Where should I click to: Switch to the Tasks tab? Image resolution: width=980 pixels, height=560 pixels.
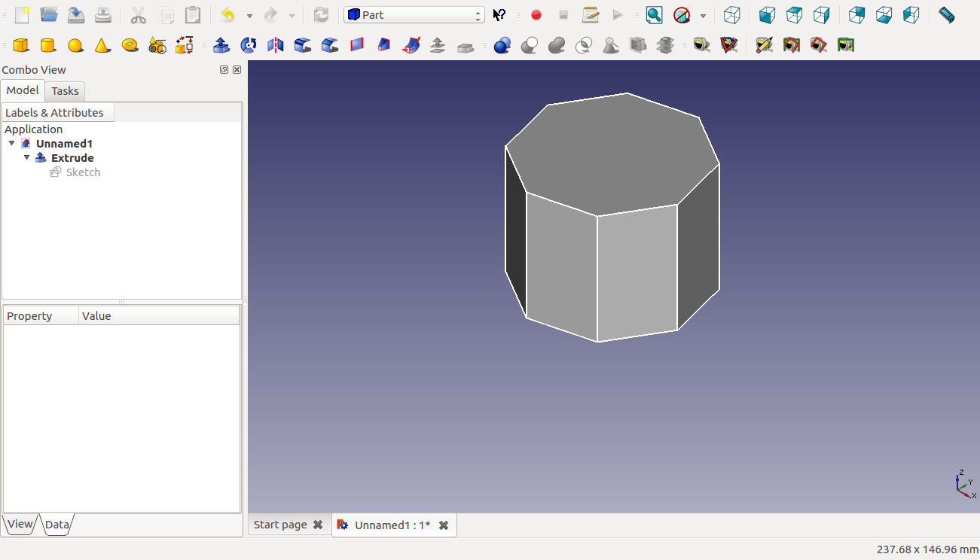65,90
